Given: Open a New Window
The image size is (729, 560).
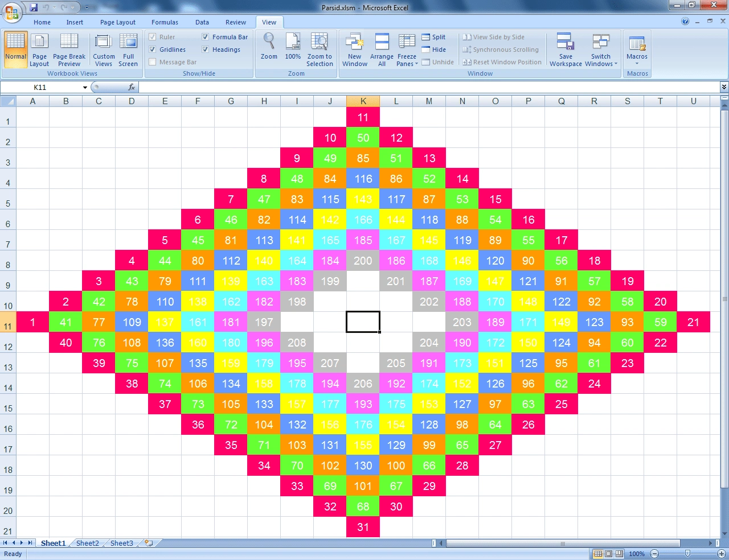Looking at the screenshot, I should (x=355, y=50).
